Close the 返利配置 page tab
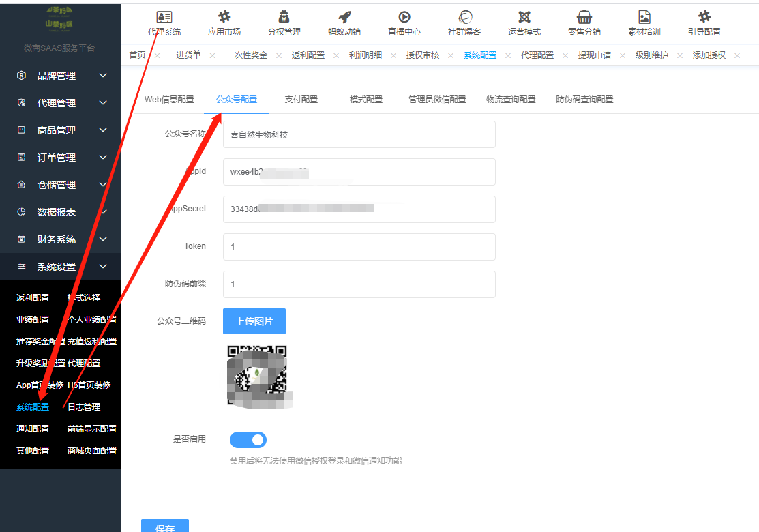 336,55
